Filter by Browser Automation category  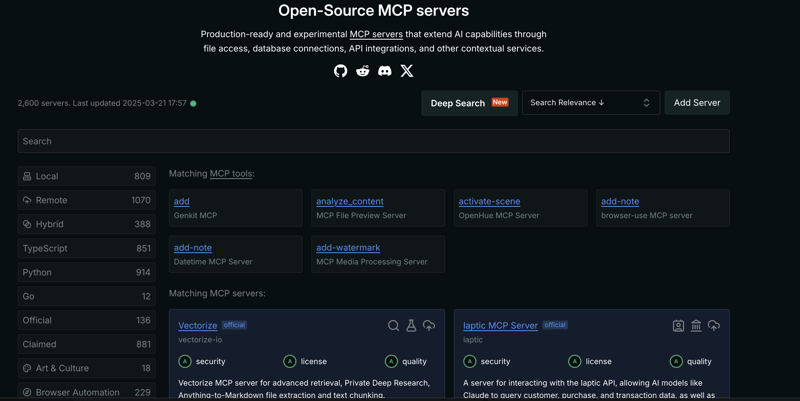[x=86, y=392]
